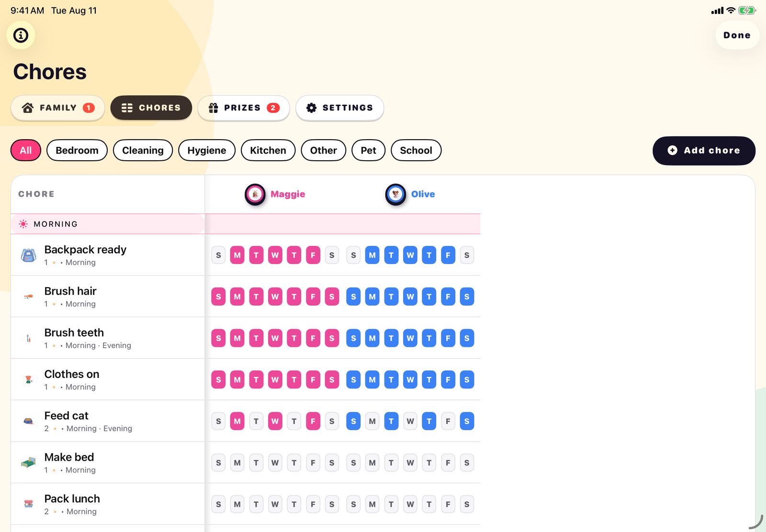Filter chores by Pet
Viewport: 766px width, 532px height.
(x=369, y=150)
